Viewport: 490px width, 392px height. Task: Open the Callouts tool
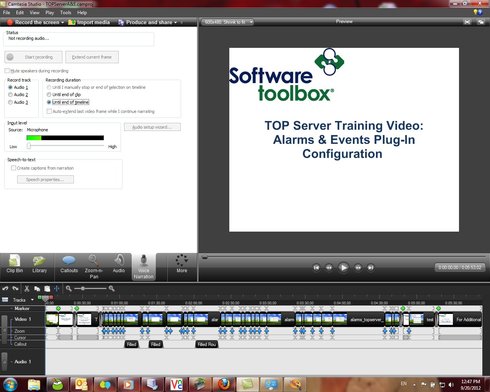point(69,264)
